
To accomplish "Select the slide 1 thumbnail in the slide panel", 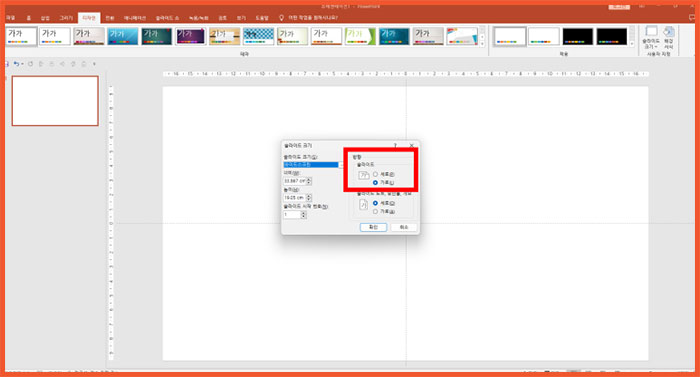I will click(x=55, y=101).
